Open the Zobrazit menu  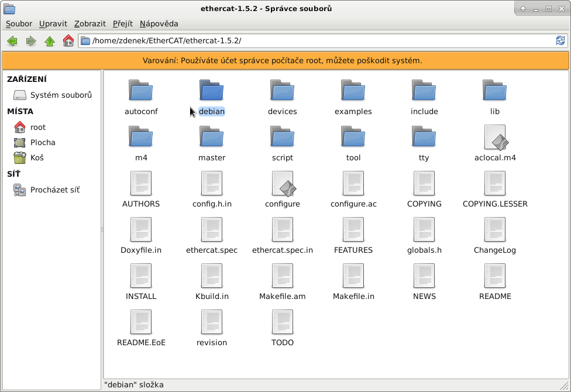90,23
